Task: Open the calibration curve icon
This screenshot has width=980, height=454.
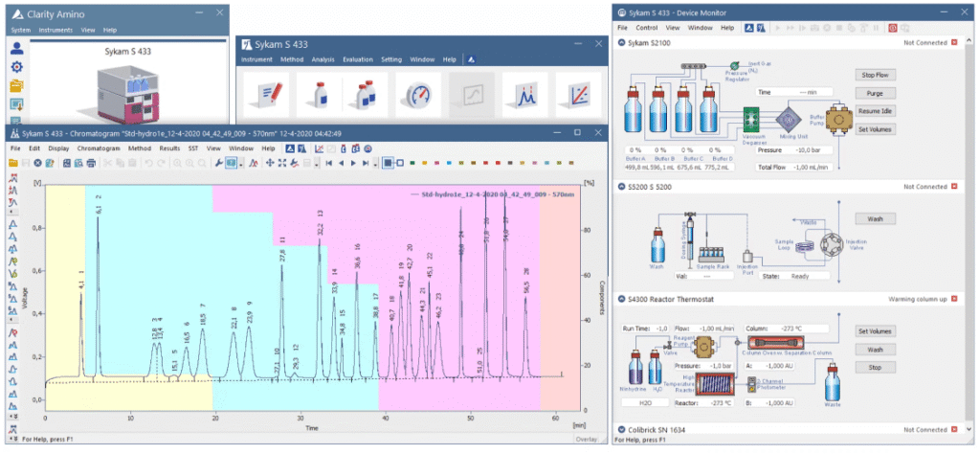Action: coord(578,95)
